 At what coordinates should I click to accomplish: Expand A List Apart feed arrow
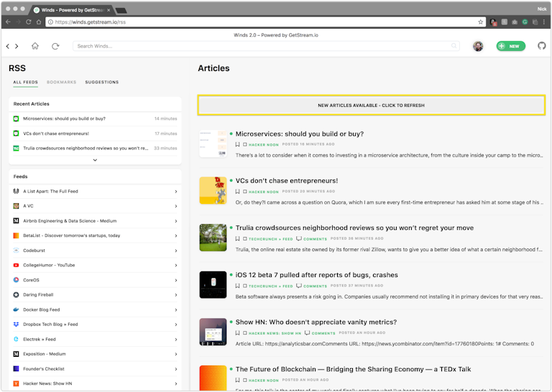pyautogui.click(x=175, y=192)
